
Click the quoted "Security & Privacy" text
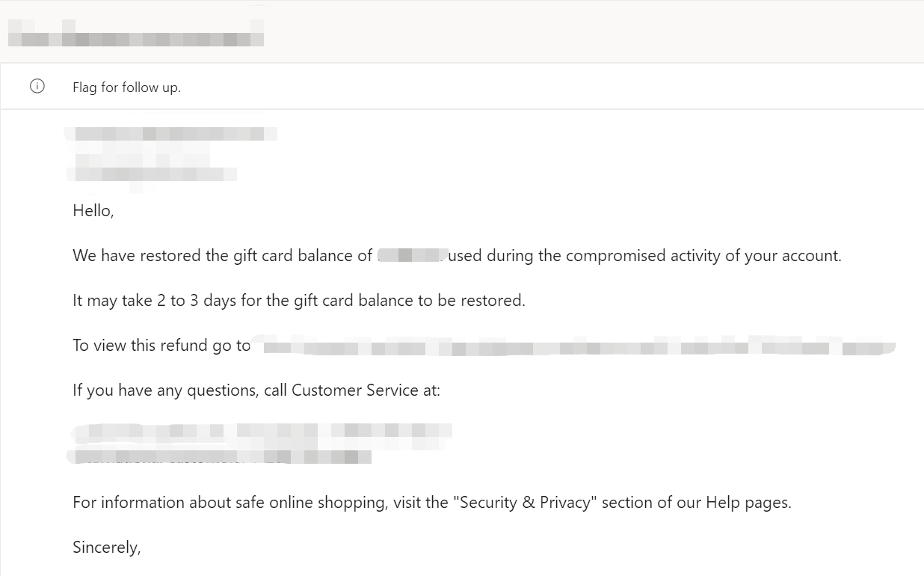[525, 503]
